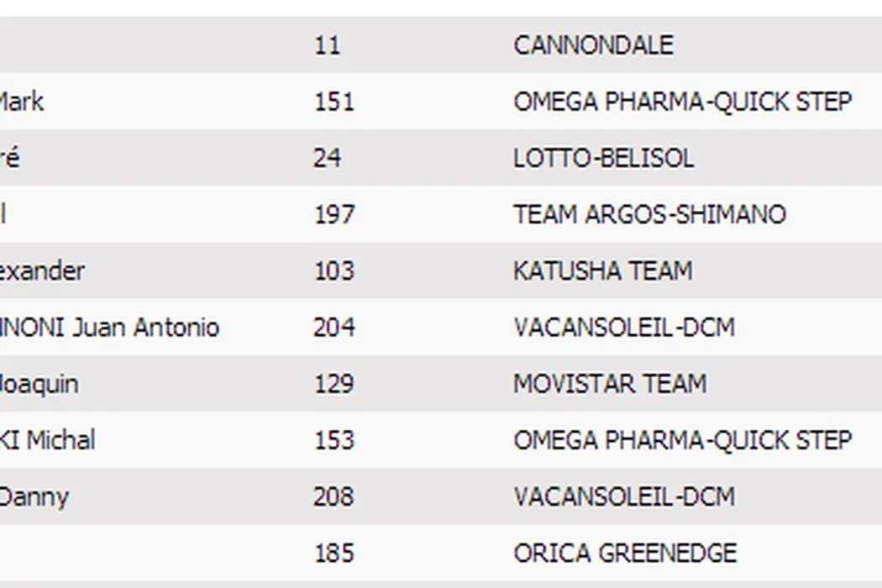Viewport: 882px width, 588px height.
Task: Click the MOVISTAR TEAM cell
Action: click(x=610, y=384)
